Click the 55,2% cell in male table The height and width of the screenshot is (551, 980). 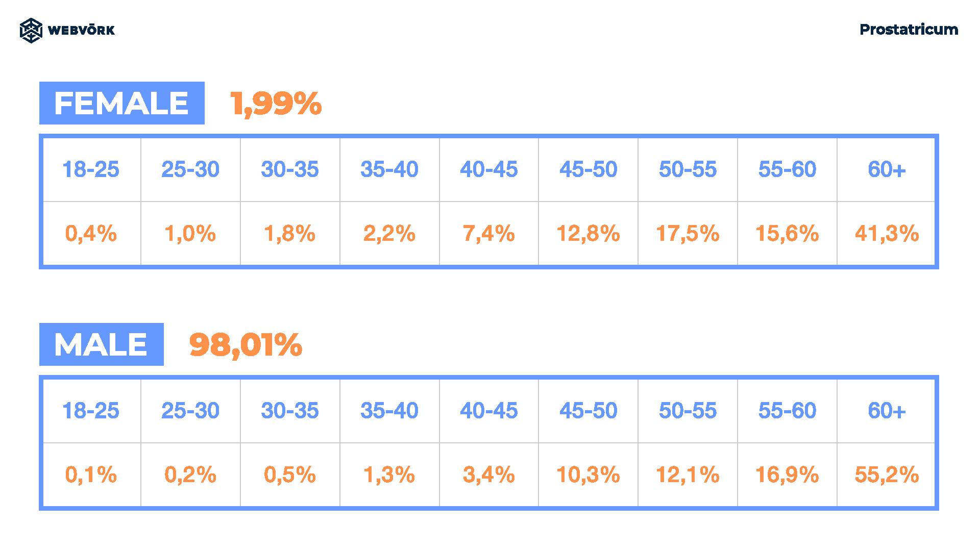[x=887, y=475]
